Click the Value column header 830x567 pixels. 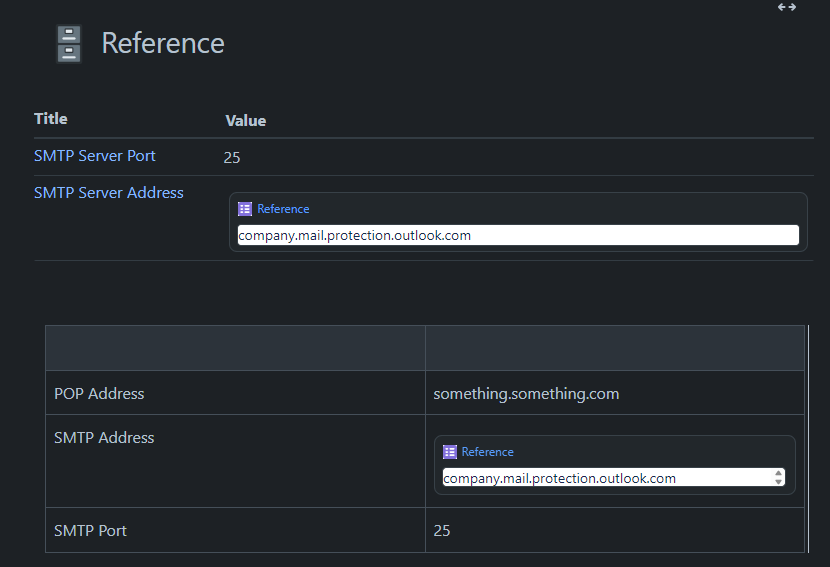pyautogui.click(x=246, y=121)
